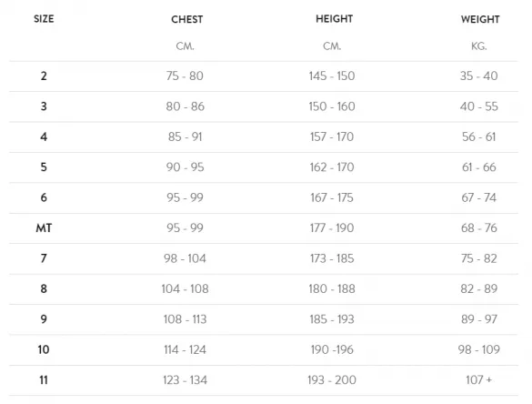Select size 2 row label
This screenshot has width=532, height=404.
coord(44,76)
